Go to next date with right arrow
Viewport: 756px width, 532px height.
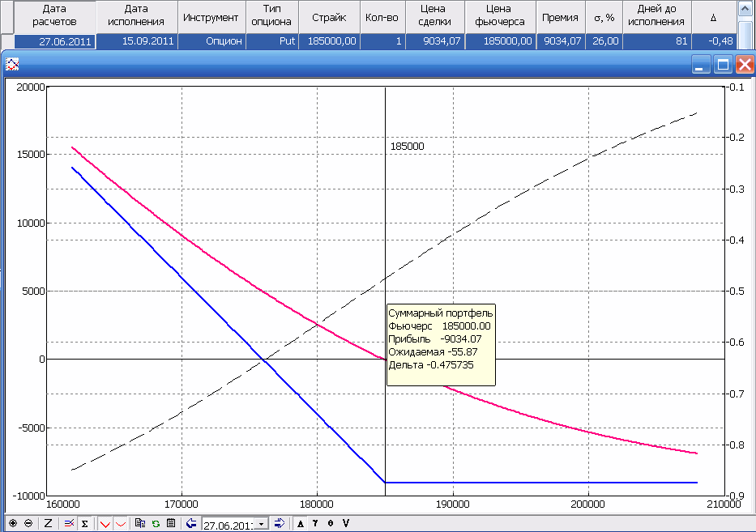[x=280, y=524]
